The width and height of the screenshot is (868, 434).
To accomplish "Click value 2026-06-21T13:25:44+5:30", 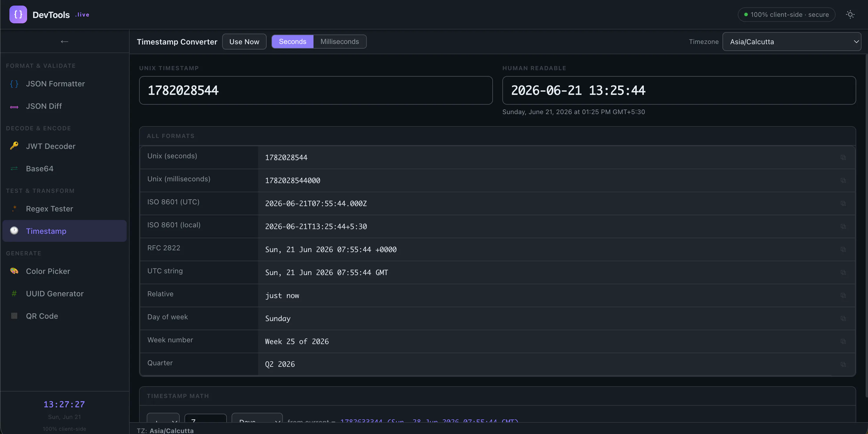I will point(316,227).
